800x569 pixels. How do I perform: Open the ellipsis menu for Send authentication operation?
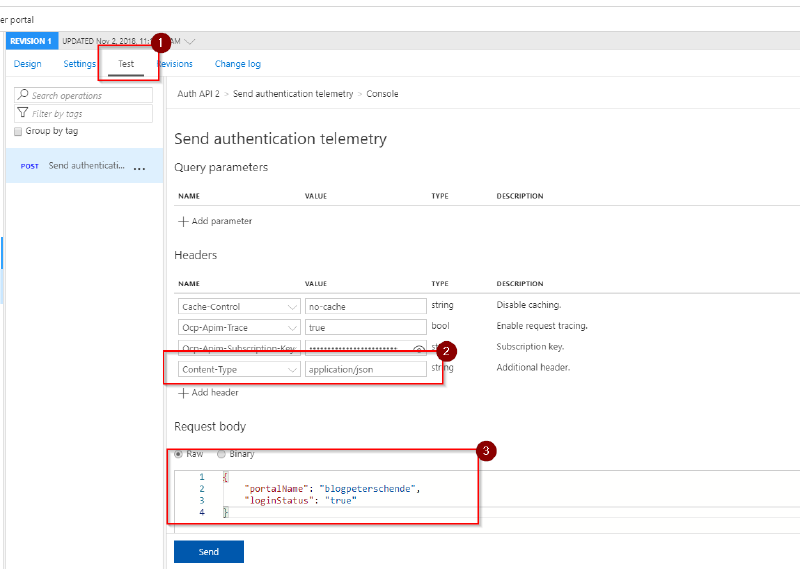(139, 168)
